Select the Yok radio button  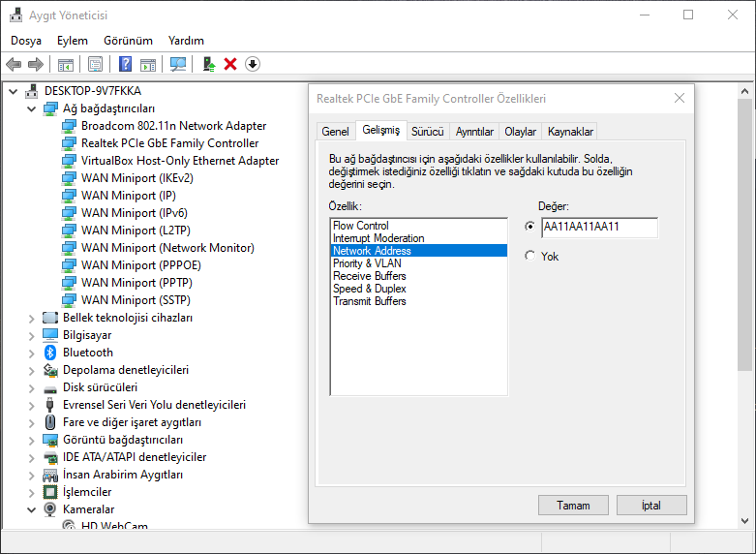[x=529, y=256]
